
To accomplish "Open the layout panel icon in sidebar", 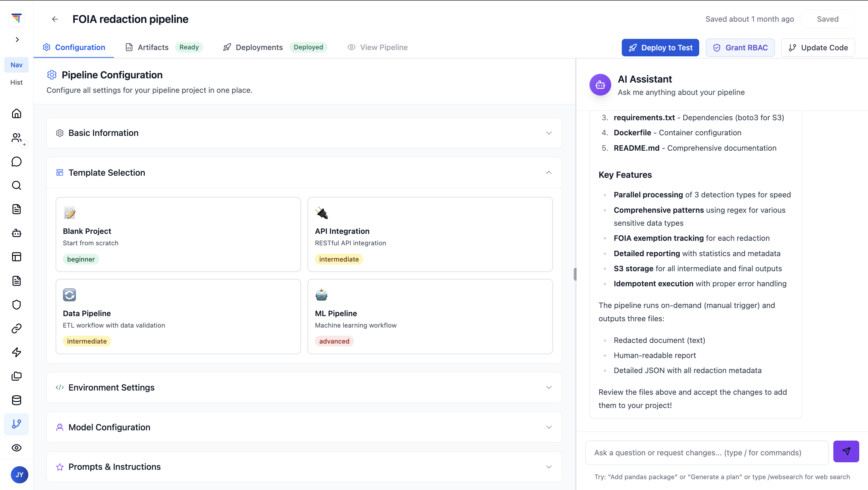I will click(17, 257).
